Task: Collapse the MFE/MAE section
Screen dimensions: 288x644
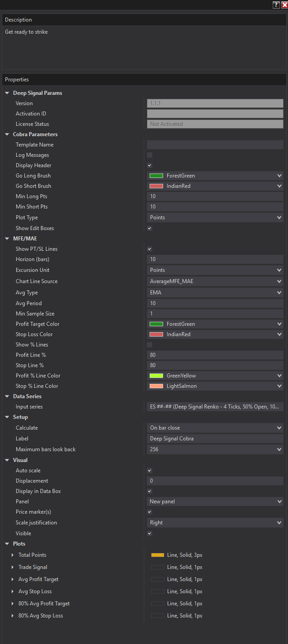Action: pos(7,239)
